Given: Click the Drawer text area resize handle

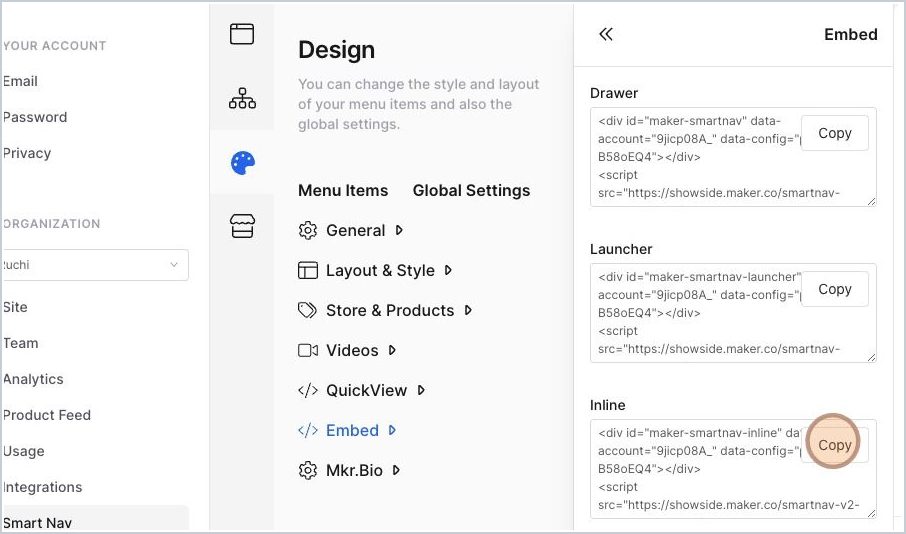Looking at the screenshot, I should tap(871, 201).
